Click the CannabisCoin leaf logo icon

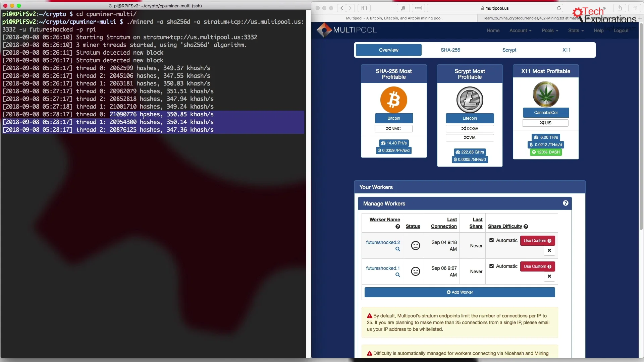coord(546,94)
